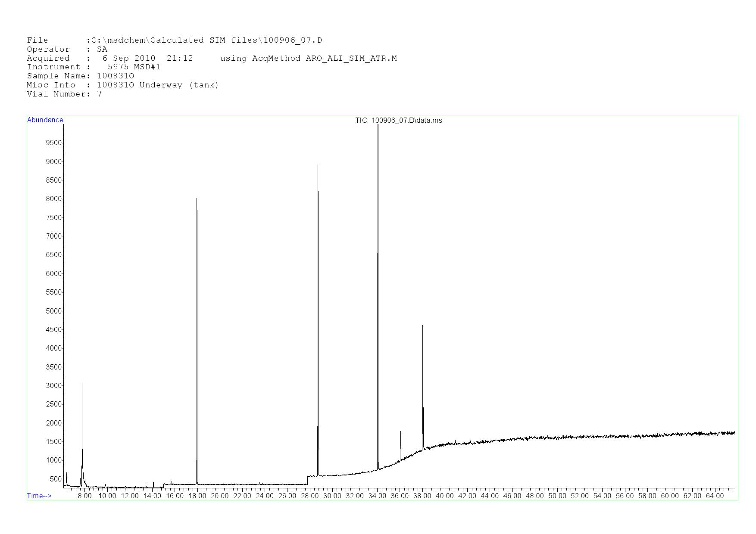The width and height of the screenshot is (756, 534).
Task: Click the 48.00 time axis label
Action: click(534, 496)
